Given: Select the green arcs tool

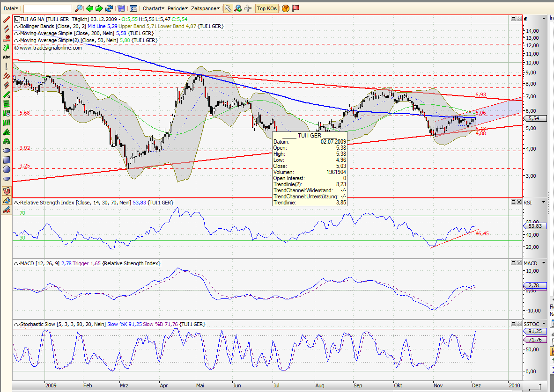Looking at the screenshot, I should 7,141.
